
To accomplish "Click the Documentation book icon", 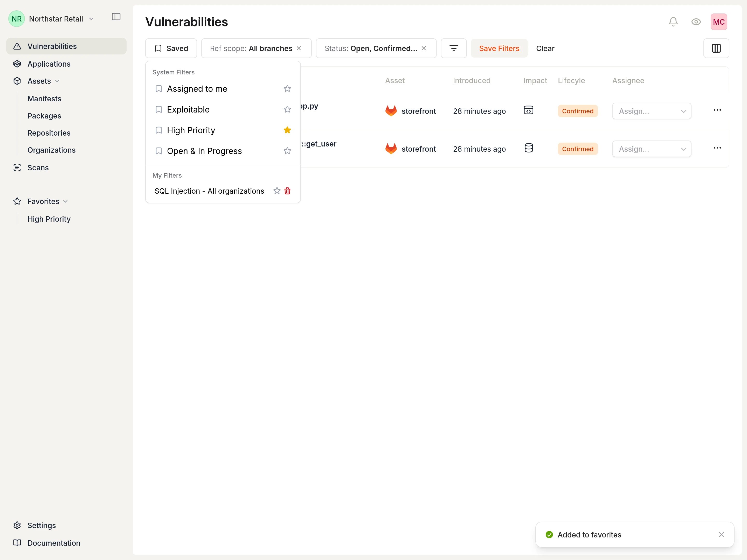I will coord(17,543).
